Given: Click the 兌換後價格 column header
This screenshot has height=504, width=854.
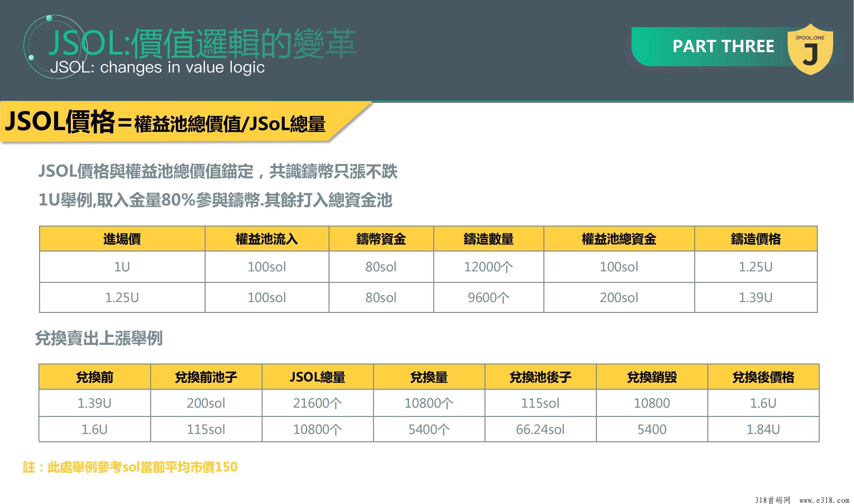Looking at the screenshot, I should 763,377.
